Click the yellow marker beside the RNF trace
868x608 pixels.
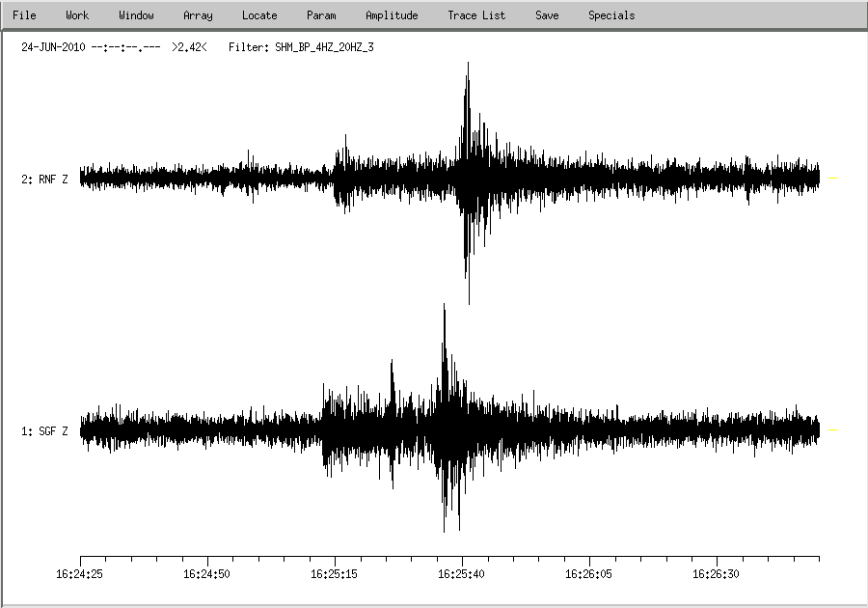[833, 179]
